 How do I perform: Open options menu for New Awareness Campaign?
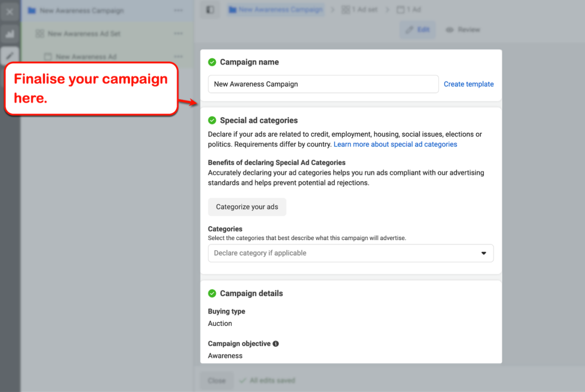[178, 11]
